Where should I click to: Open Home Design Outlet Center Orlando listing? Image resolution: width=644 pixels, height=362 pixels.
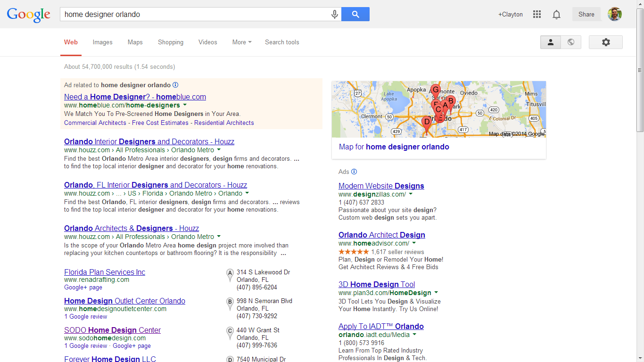pyautogui.click(x=124, y=301)
